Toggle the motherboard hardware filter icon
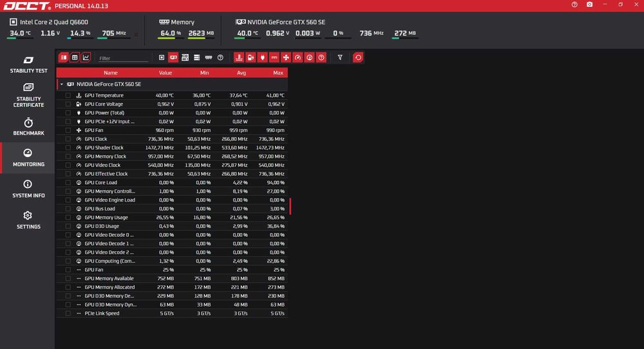 point(185,57)
